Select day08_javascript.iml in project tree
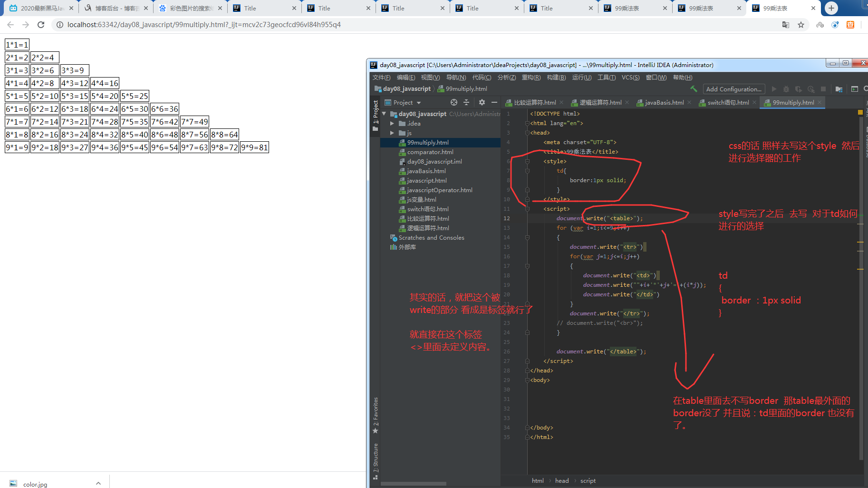 pyautogui.click(x=434, y=162)
